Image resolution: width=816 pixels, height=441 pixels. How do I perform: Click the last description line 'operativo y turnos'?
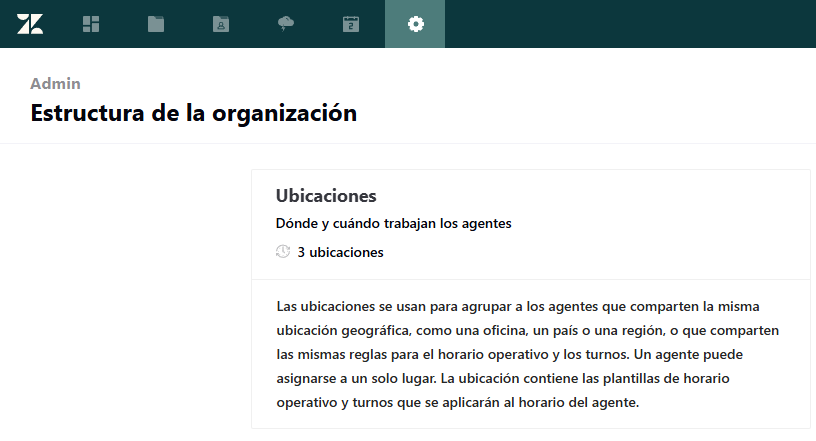pos(456,403)
